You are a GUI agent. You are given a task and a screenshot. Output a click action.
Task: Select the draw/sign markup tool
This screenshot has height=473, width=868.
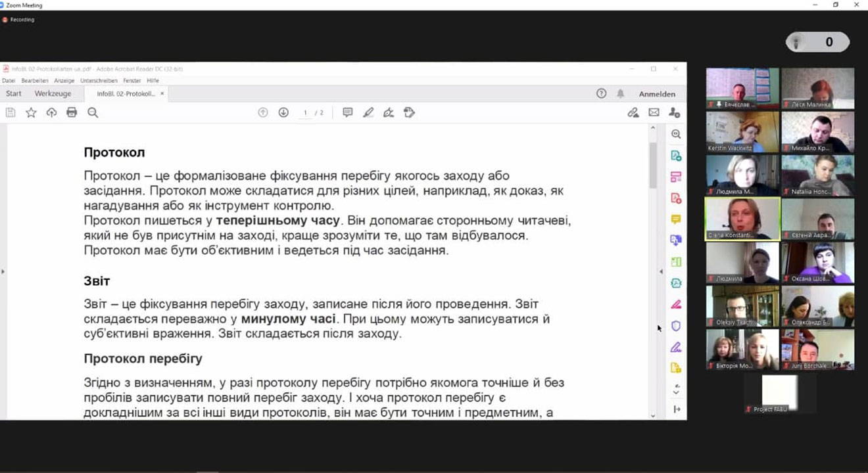pyautogui.click(x=389, y=112)
